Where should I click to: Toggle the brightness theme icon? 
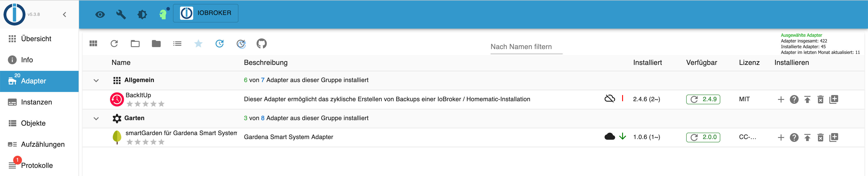coord(142,15)
